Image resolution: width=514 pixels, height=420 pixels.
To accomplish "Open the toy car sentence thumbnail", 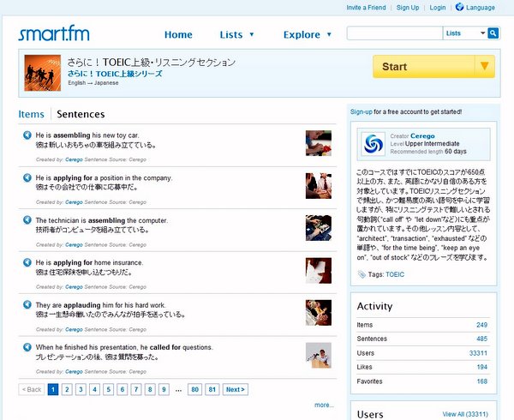I will [x=319, y=143].
